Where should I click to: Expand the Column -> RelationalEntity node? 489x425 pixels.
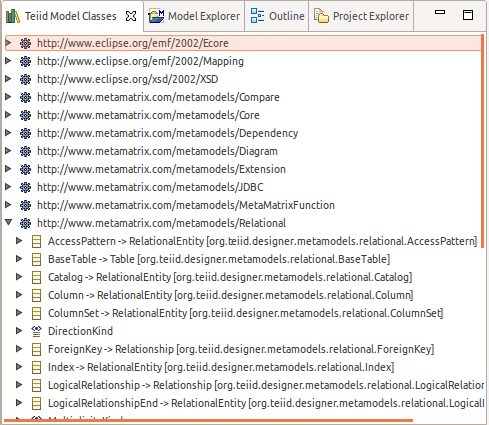pyautogui.click(x=19, y=295)
